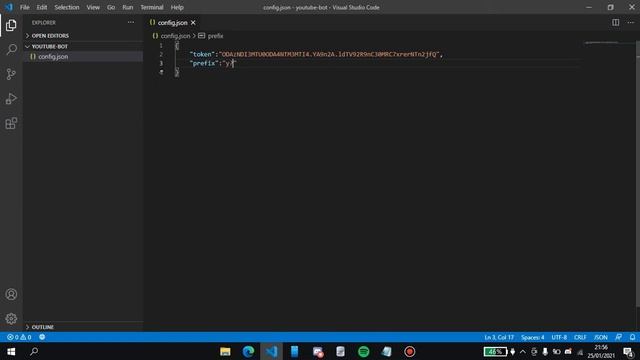Open the Run menu

point(128,7)
